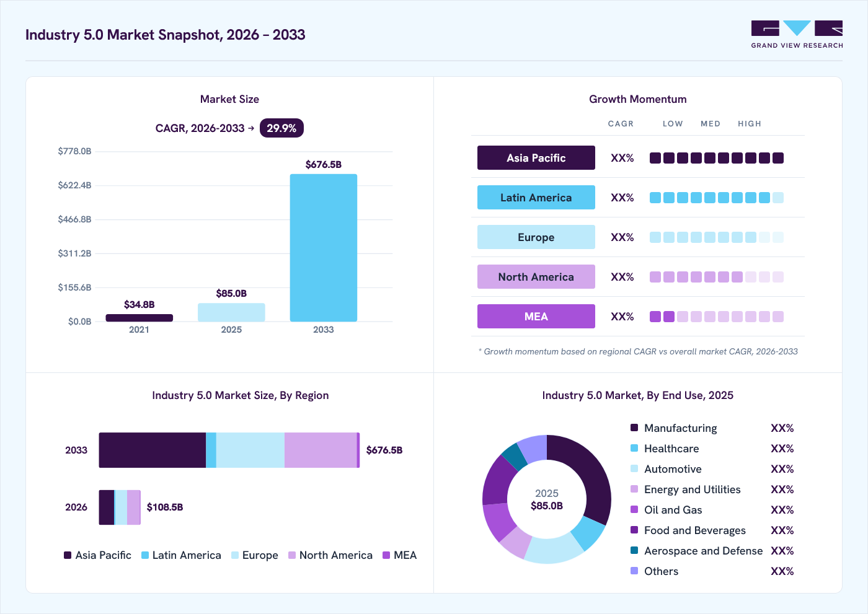Click the North America segment in 2033 bar

[321, 450]
